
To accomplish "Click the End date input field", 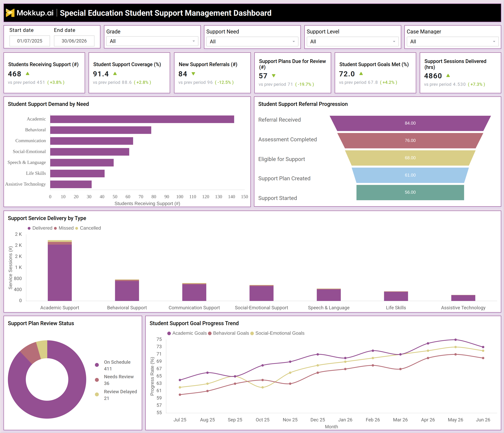I will (74, 41).
